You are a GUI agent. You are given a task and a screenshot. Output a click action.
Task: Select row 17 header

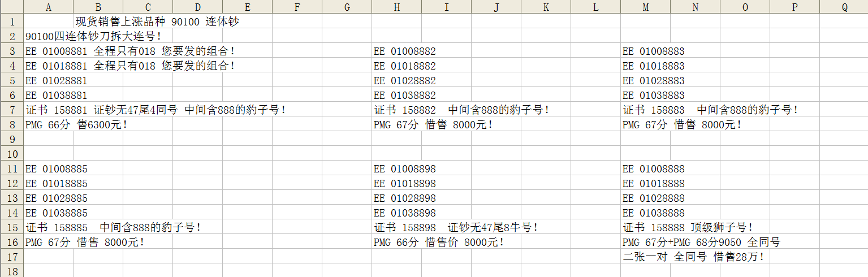(x=11, y=257)
